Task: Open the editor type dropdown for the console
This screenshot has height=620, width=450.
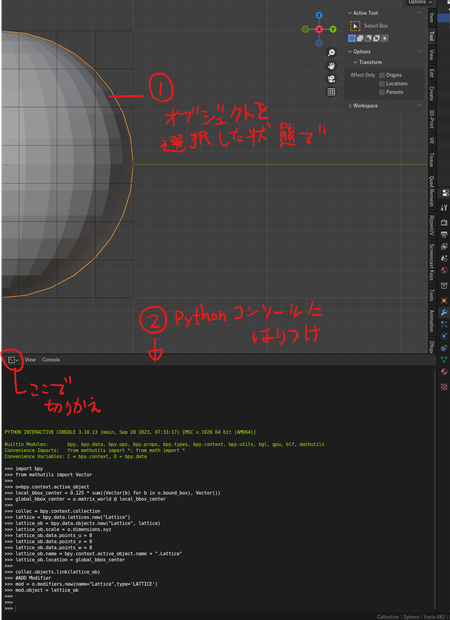Action: 13,360
